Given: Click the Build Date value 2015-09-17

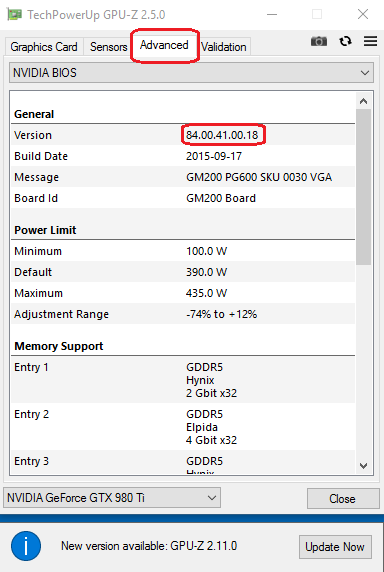Looking at the screenshot, I should point(214,156).
